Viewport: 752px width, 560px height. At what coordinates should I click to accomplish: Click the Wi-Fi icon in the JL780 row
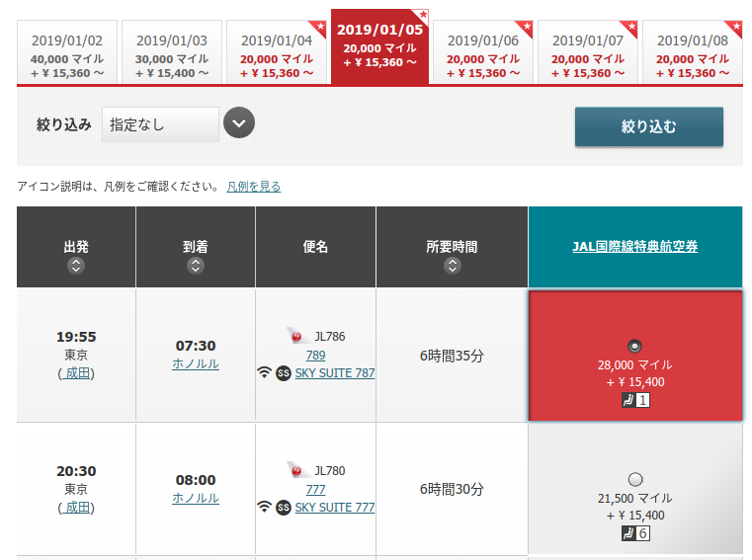click(x=264, y=507)
